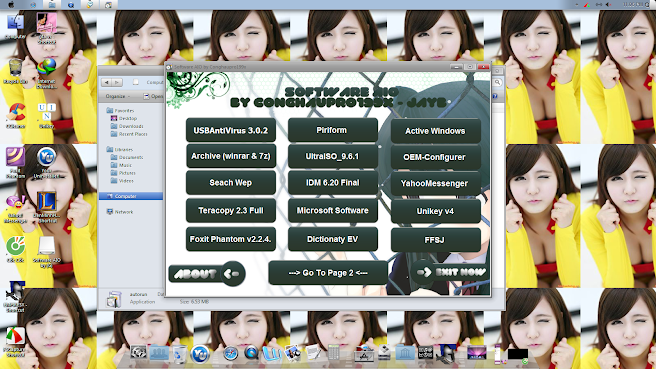Launch USBAntiVirus 3.0.2 installer button
This screenshot has width=656, height=369.
pos(231,130)
